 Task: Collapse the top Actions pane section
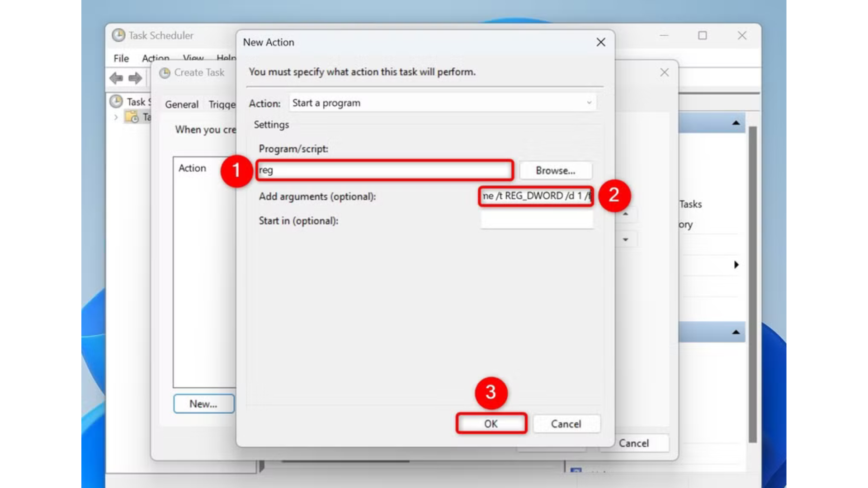coord(736,123)
